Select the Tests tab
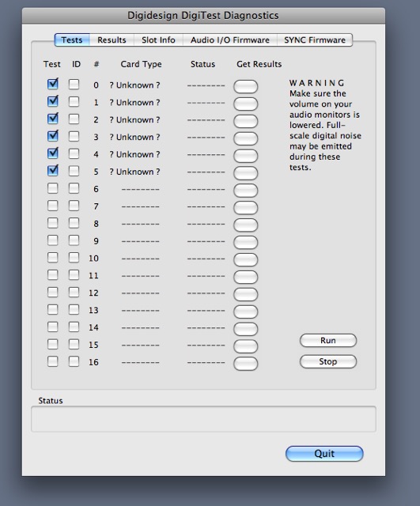This screenshot has width=420, height=506. [72, 40]
